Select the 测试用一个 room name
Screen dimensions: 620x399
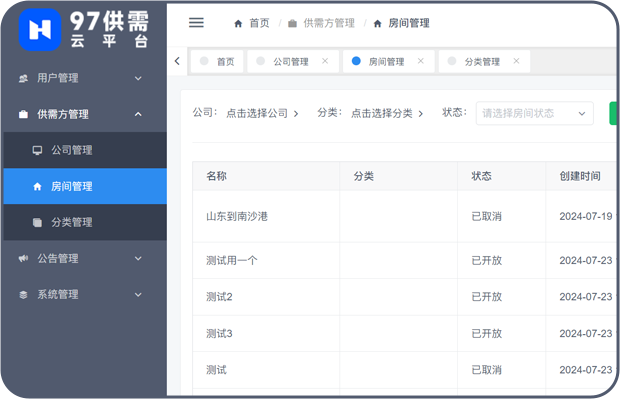click(x=232, y=261)
